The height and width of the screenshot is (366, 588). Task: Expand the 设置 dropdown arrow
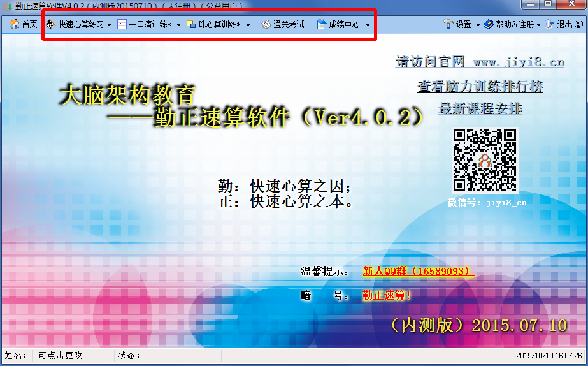click(x=478, y=25)
